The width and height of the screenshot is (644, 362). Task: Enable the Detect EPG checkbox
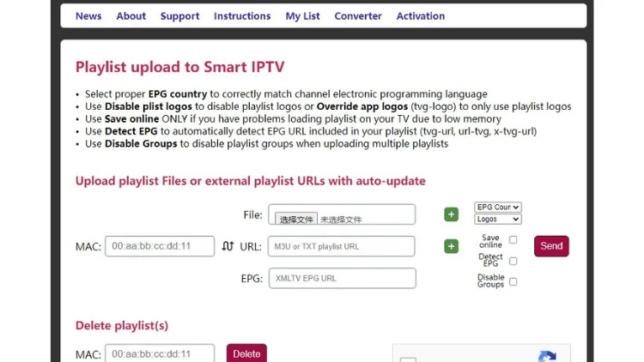513,261
